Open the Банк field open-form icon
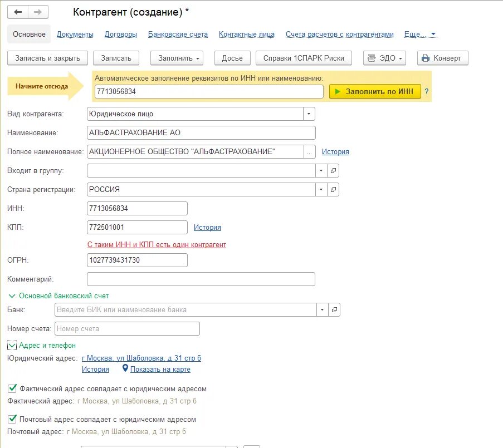This screenshot has width=503, height=448. (x=334, y=309)
